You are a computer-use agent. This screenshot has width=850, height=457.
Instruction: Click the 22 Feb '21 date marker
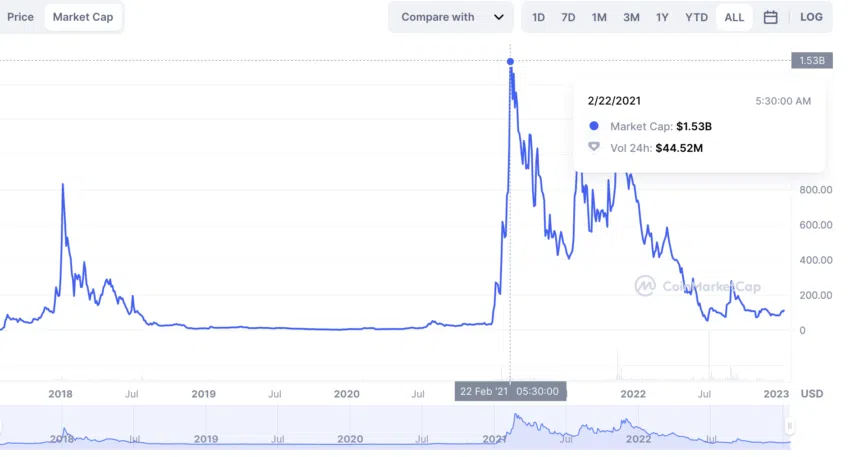tap(510, 391)
